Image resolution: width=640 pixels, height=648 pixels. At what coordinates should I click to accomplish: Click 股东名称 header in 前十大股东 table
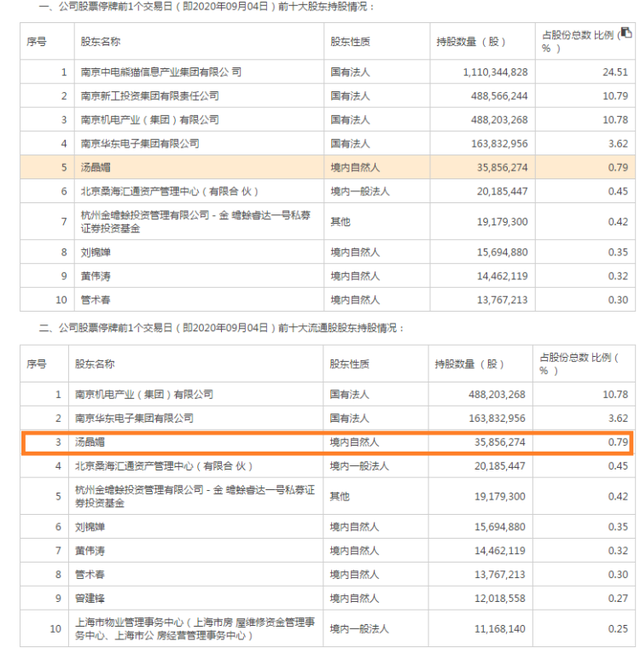coord(100,42)
